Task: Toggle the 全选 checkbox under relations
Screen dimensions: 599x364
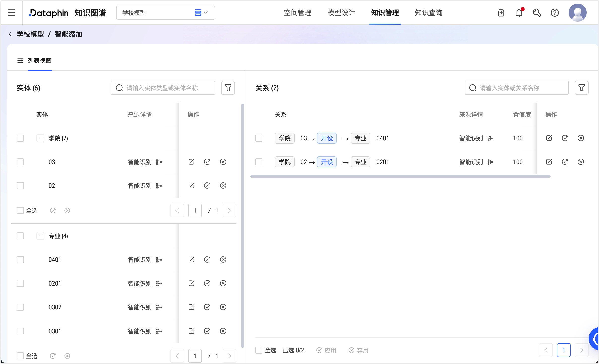Action: [x=259, y=350]
